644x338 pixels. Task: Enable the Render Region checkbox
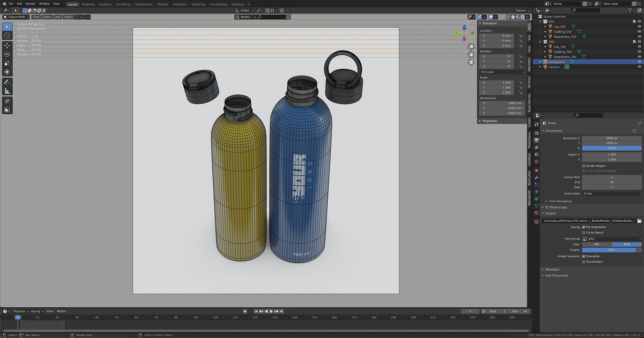point(584,166)
